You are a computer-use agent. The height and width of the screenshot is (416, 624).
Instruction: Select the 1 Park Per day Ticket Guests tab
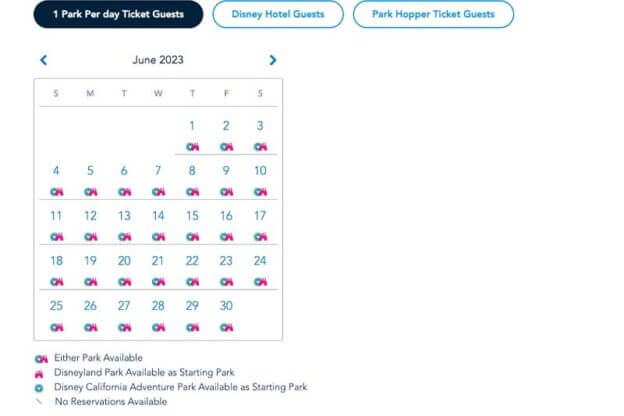(117, 15)
